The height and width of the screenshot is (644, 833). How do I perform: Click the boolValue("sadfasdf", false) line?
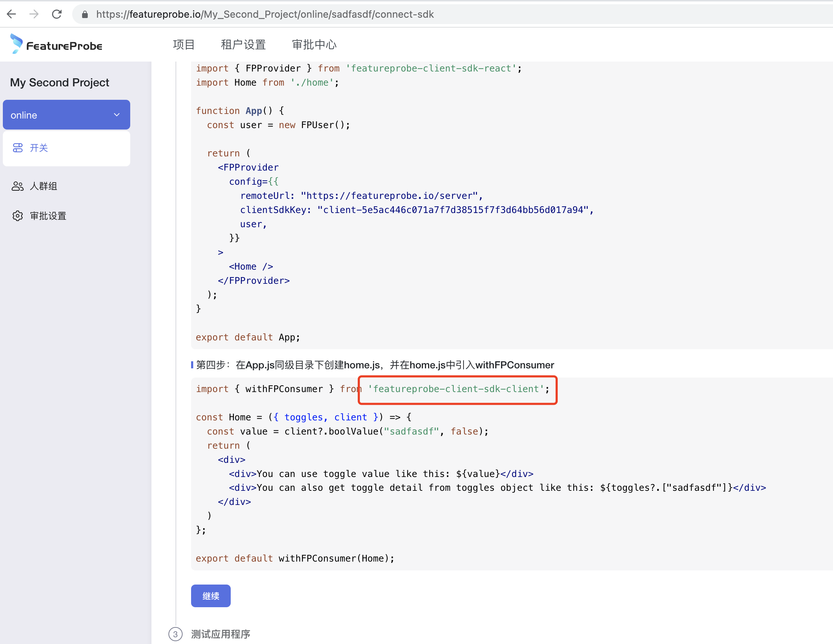347,431
